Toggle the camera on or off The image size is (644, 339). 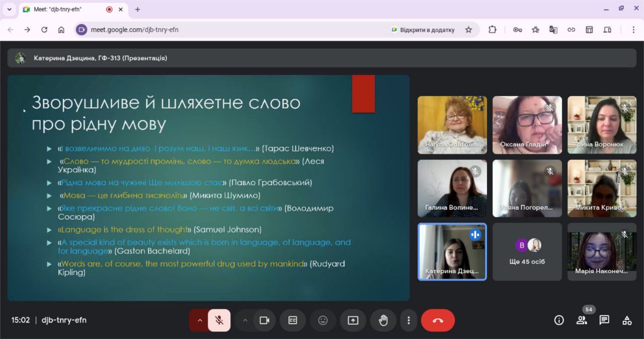tap(264, 320)
